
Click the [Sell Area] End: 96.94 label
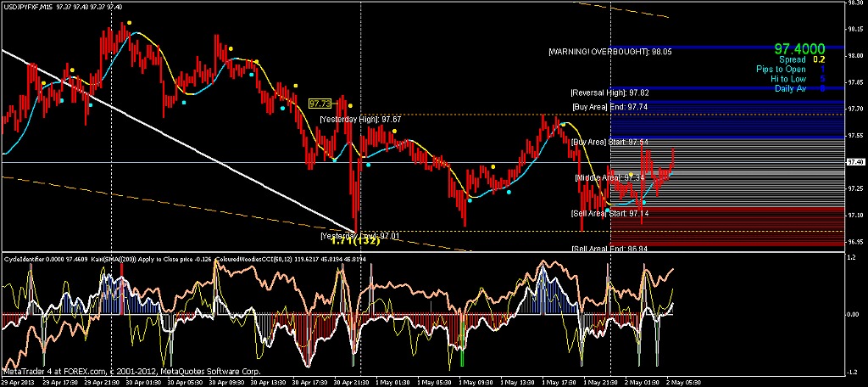point(610,249)
